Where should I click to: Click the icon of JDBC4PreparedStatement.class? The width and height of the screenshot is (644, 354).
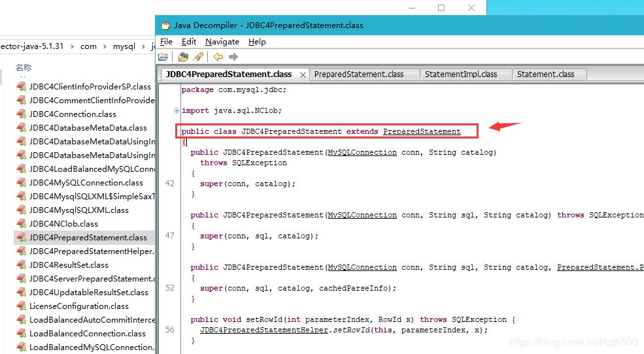22,238
